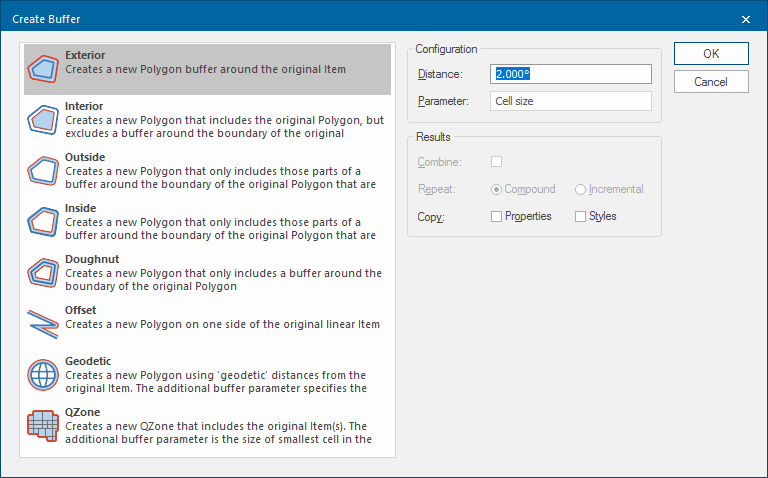Choose the Incremental repeat option
Viewport: 768px width, 478px height.
(x=580, y=189)
